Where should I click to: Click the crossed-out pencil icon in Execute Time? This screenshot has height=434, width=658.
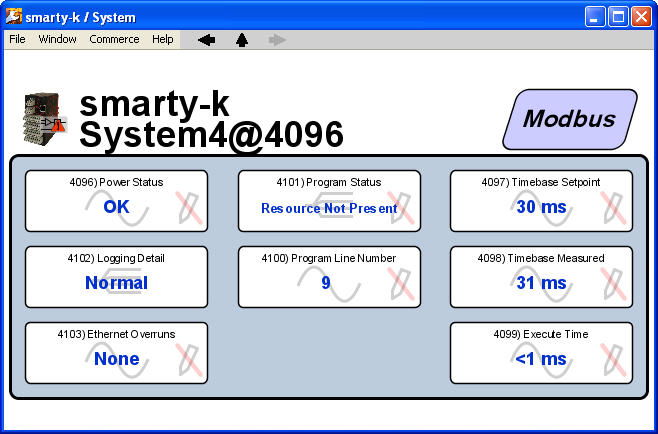pyautogui.click(x=613, y=360)
